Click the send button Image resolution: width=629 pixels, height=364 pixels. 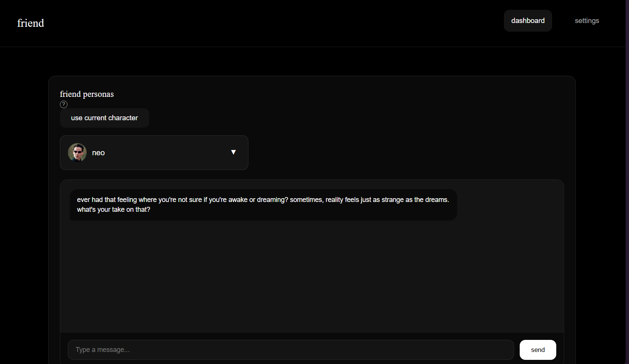click(x=538, y=350)
